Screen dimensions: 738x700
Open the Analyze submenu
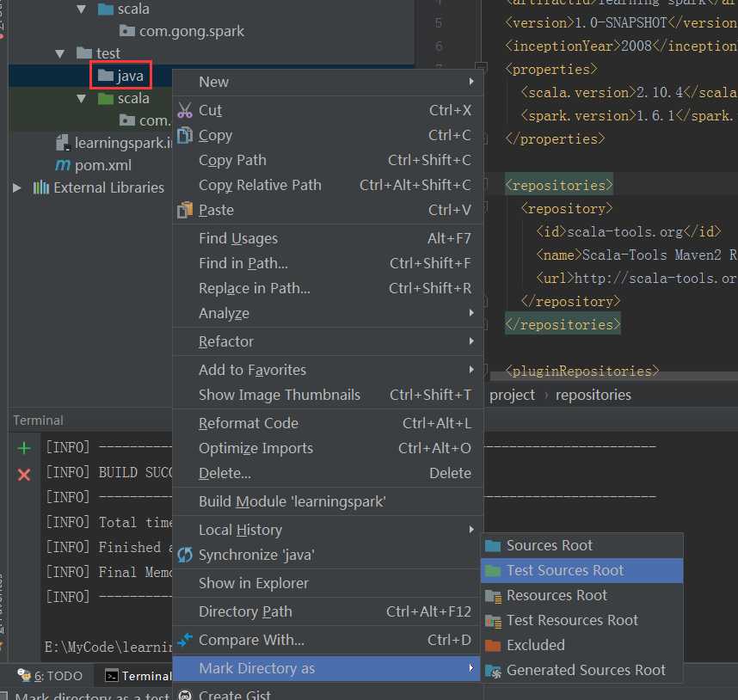click(x=328, y=313)
